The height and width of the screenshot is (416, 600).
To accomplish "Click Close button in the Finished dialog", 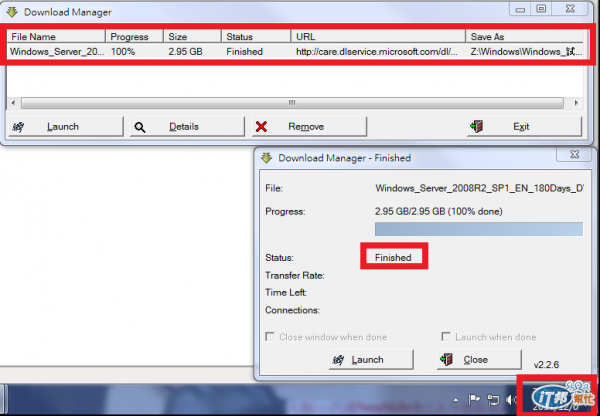I will 479,360.
